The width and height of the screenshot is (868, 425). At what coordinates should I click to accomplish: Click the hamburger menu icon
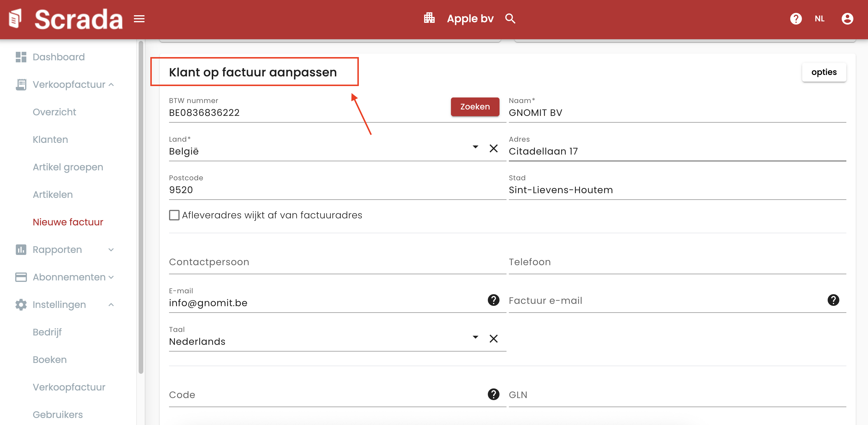[139, 19]
